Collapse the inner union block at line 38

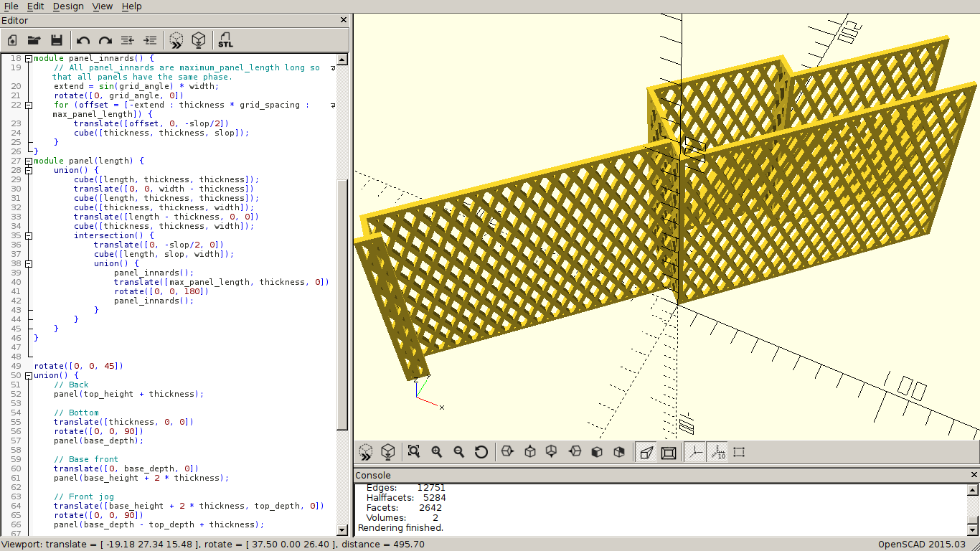tap(28, 263)
